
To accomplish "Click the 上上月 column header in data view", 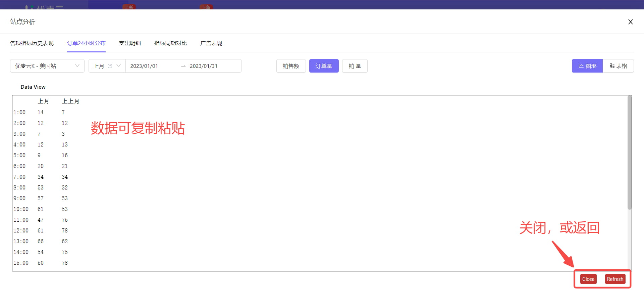I will click(70, 101).
